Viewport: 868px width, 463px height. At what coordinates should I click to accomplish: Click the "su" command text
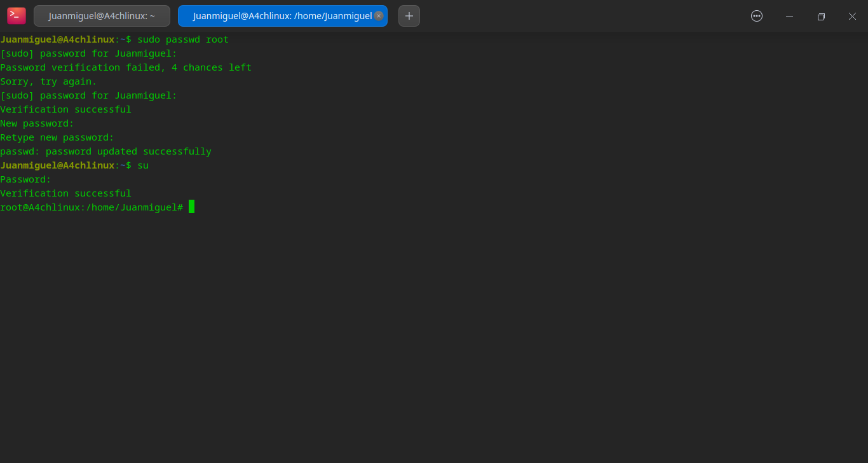pos(143,165)
